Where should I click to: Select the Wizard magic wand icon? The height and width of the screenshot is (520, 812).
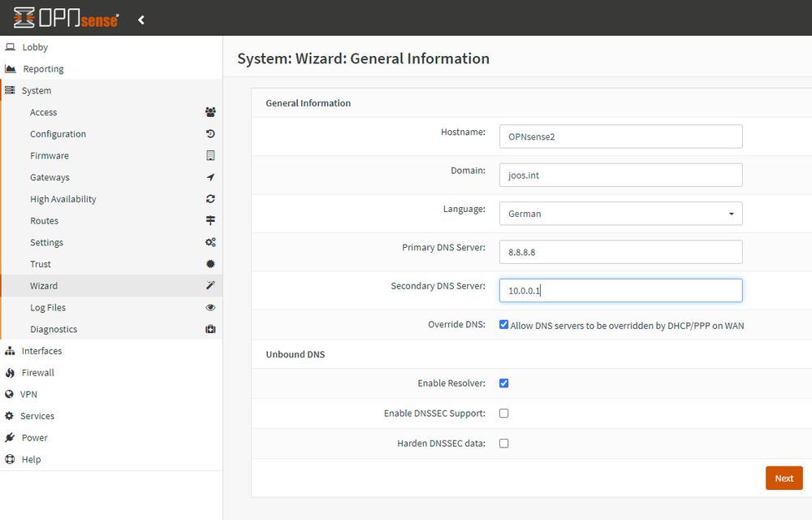tap(210, 285)
